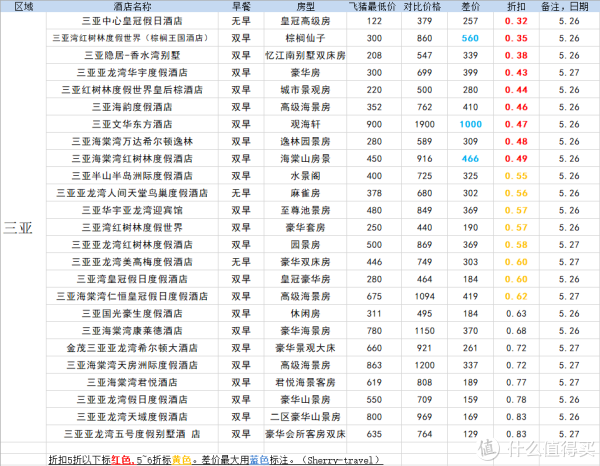
Task: Click hotel cell 三亚海棠湾天房洲际度假酒店
Action: pyautogui.click(x=132, y=365)
